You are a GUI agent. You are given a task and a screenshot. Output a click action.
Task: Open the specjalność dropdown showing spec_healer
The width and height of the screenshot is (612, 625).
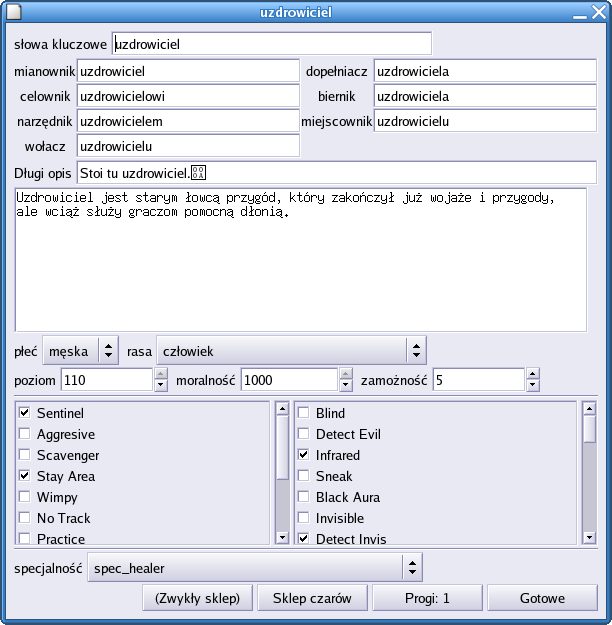coord(255,567)
